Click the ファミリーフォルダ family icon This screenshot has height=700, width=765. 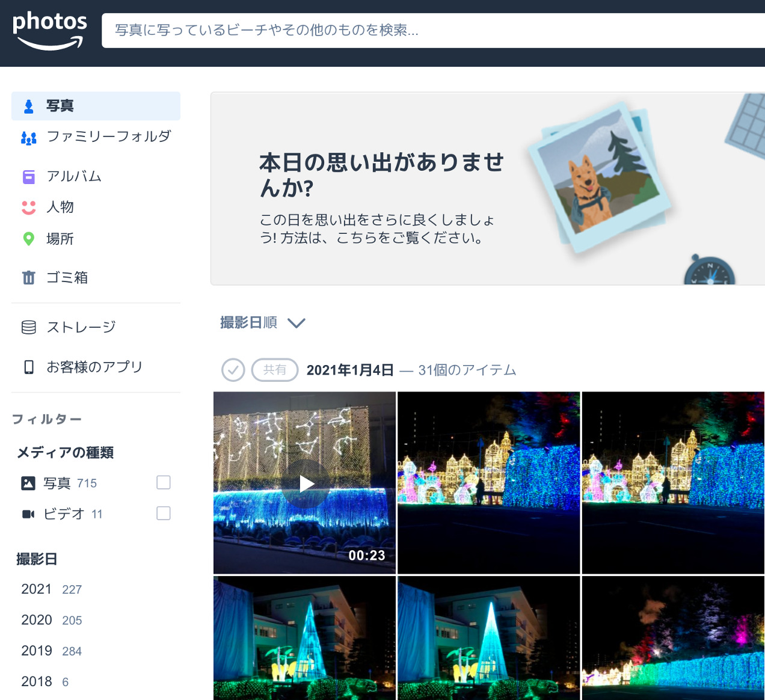pos(28,138)
